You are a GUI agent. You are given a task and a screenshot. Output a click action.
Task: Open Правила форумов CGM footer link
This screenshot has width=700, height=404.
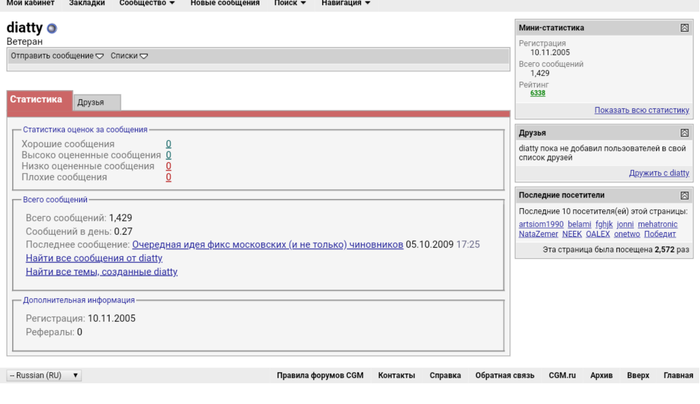[x=320, y=375]
